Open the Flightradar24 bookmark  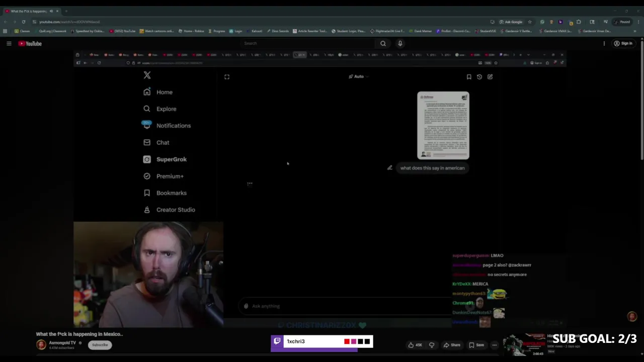(x=387, y=31)
